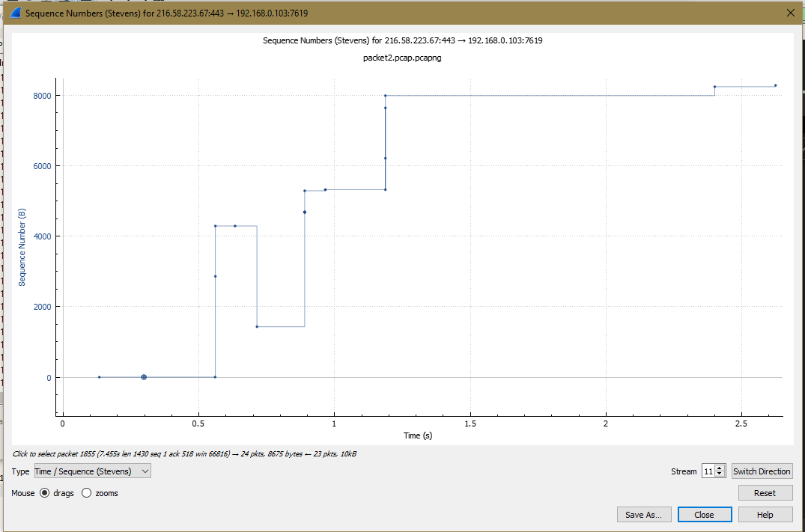Close the dialog using the title bar X
Screen dimensions: 805x532
790,13
